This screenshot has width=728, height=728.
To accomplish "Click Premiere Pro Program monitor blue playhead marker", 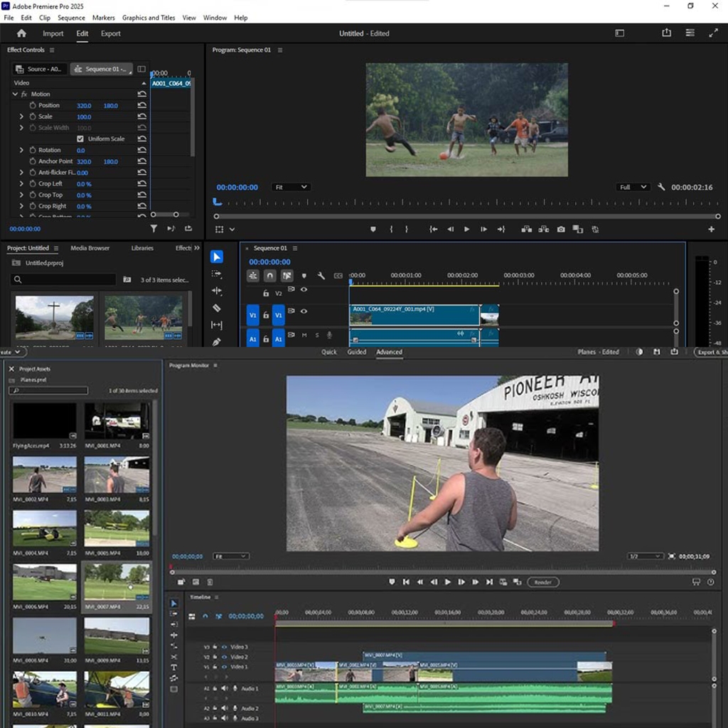I will 216,201.
